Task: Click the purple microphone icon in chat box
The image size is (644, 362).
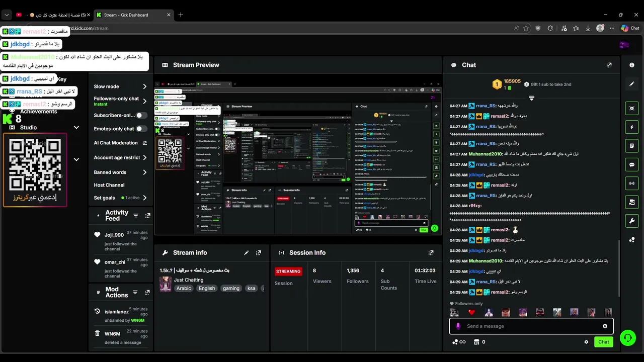Action: click(458, 326)
